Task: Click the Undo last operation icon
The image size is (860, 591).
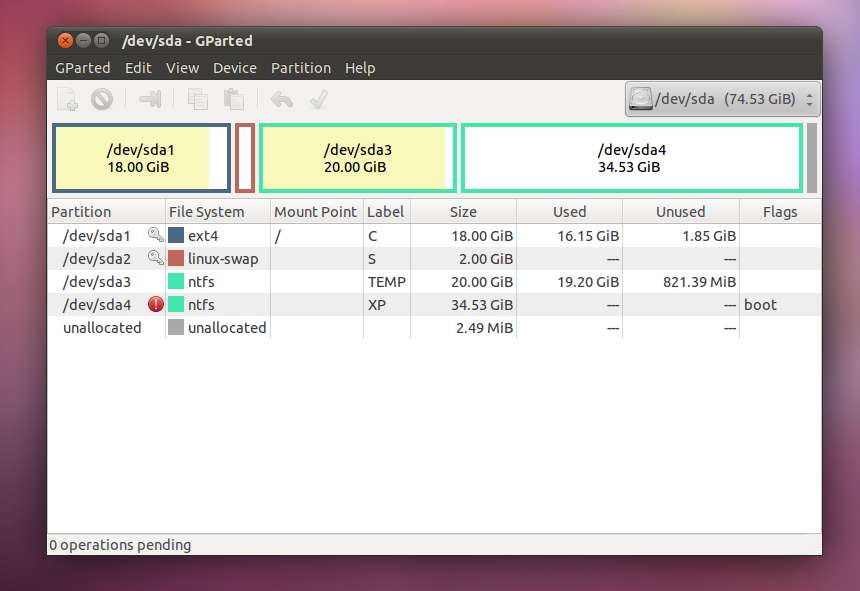Action: 282,99
